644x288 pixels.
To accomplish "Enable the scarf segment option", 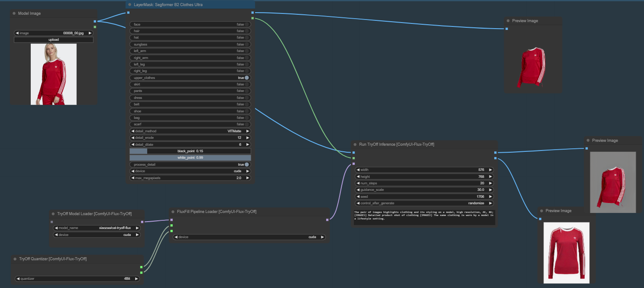I will pyautogui.click(x=190, y=124).
